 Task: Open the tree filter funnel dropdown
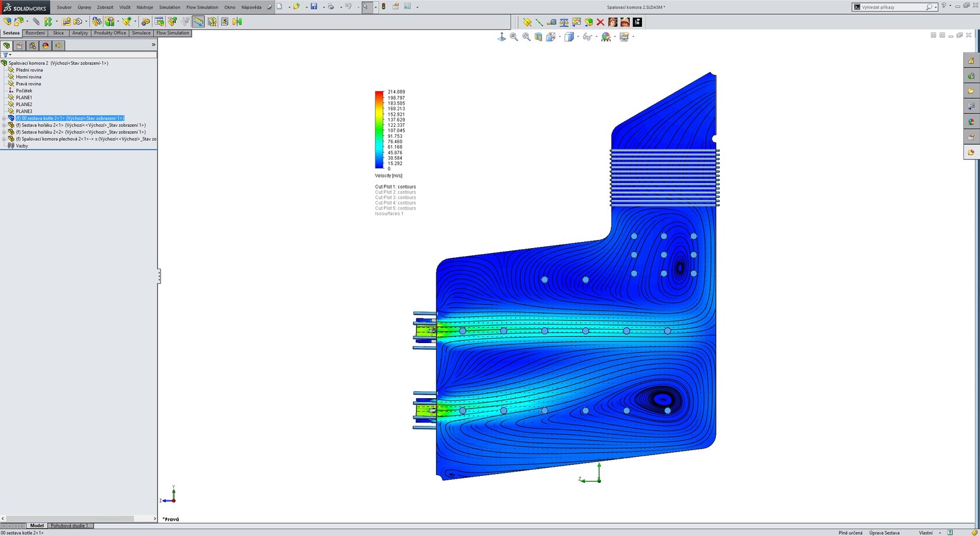(7, 55)
